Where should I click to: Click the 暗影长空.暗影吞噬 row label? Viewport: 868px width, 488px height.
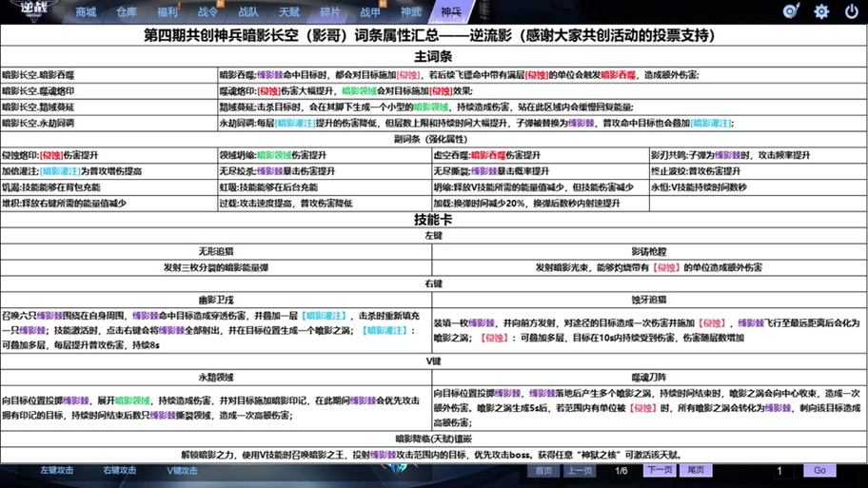(x=38, y=75)
